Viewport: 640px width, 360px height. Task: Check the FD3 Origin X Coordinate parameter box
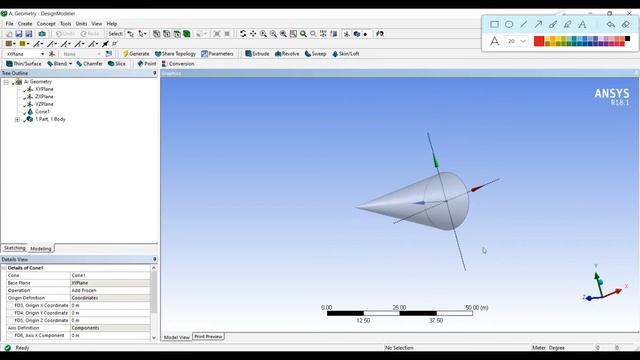point(11,305)
